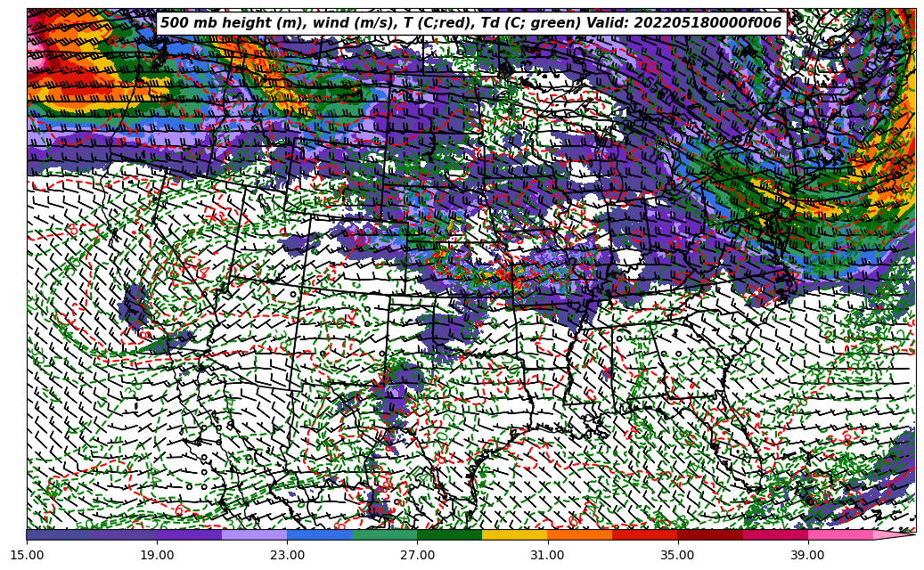Select the dark green colorbar segment
The height and width of the screenshot is (570, 924).
click(x=449, y=534)
